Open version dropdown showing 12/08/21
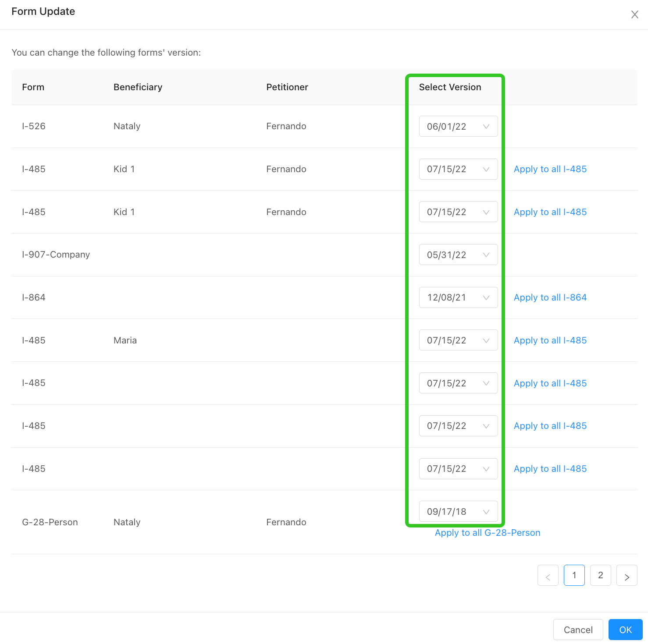 tap(458, 297)
